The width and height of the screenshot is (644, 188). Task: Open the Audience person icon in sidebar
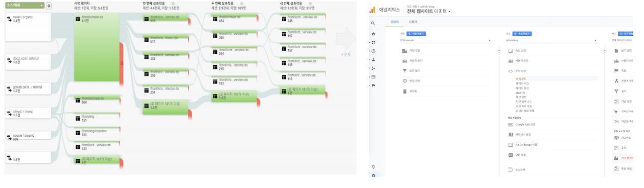(373, 59)
